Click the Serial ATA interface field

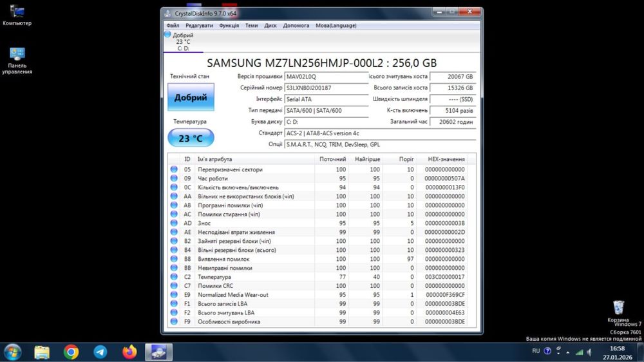tap(327, 99)
